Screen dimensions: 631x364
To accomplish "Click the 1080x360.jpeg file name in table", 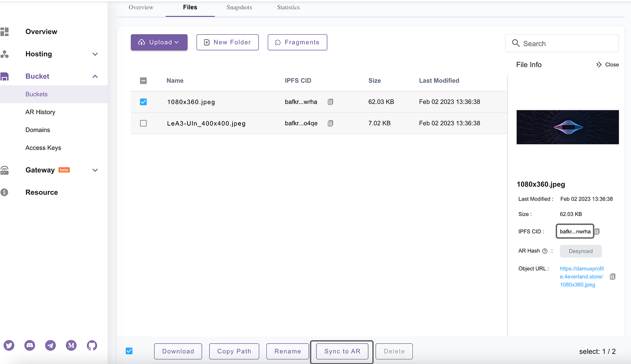I will click(x=191, y=102).
